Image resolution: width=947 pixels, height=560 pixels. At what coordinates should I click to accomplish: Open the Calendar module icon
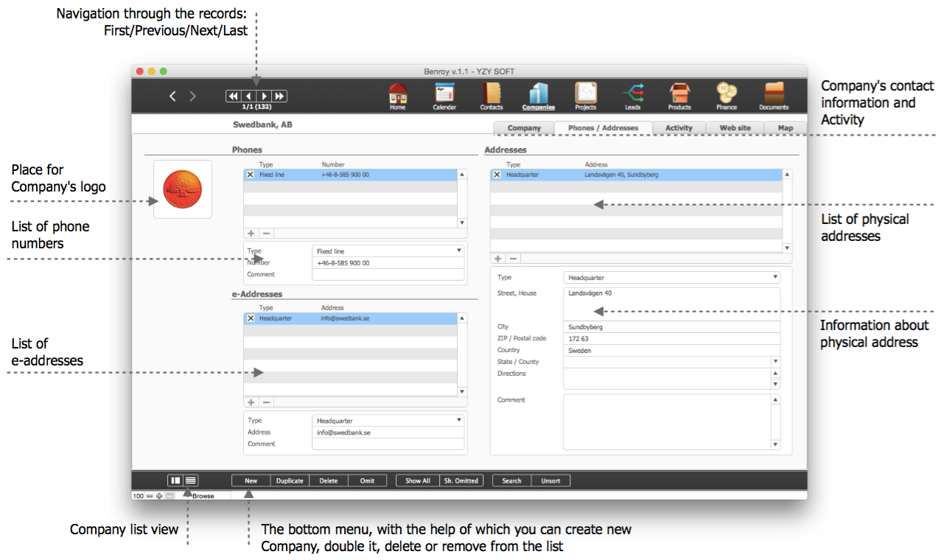pyautogui.click(x=444, y=94)
